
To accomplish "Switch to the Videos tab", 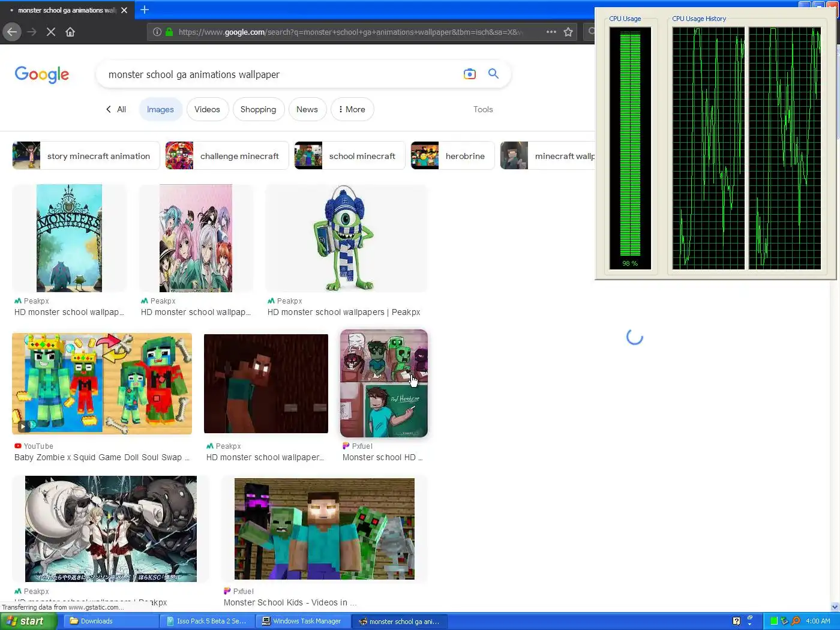I will [208, 109].
